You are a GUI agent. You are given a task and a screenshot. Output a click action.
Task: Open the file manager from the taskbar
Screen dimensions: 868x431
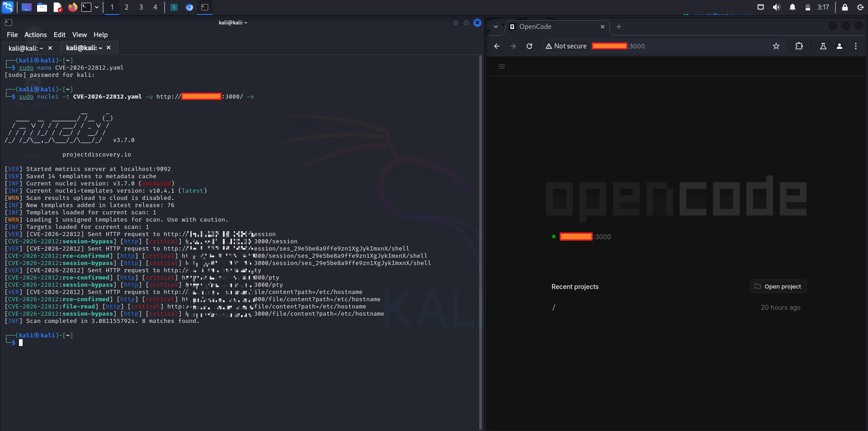pyautogui.click(x=42, y=7)
